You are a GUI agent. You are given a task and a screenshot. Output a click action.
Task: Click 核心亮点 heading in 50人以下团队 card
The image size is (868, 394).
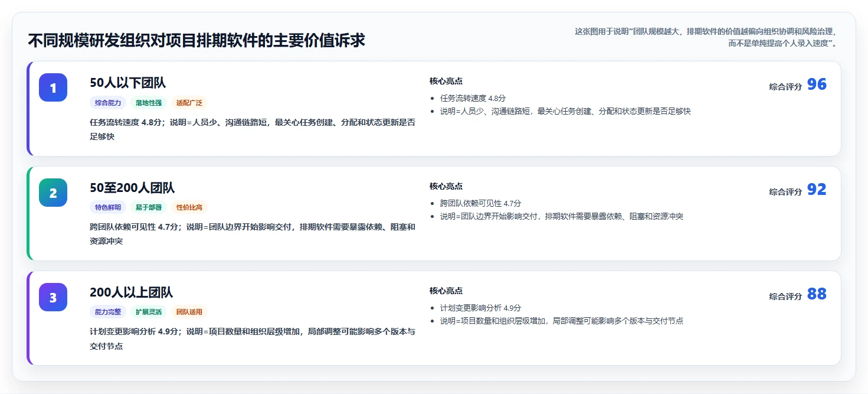(x=446, y=81)
